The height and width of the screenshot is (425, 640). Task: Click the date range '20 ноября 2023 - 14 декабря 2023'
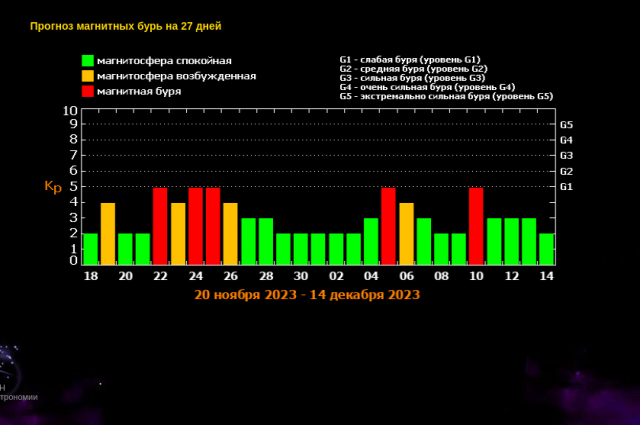[x=307, y=295]
